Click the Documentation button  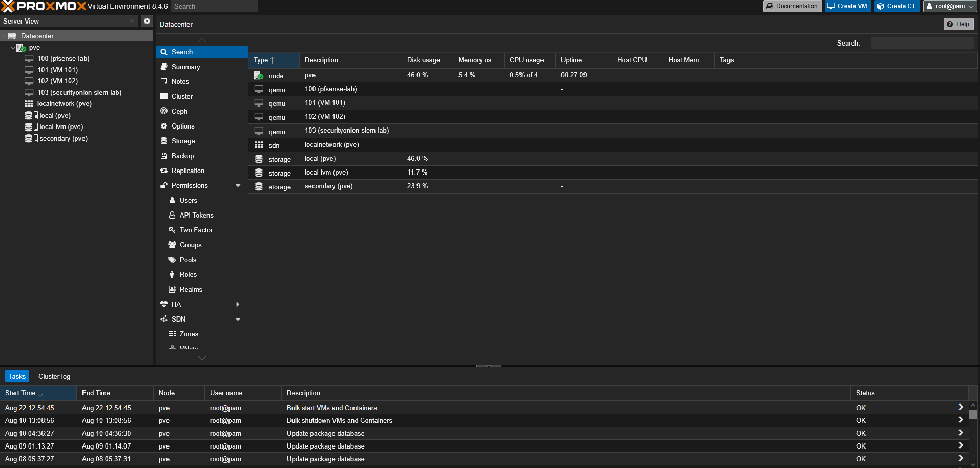coord(792,6)
